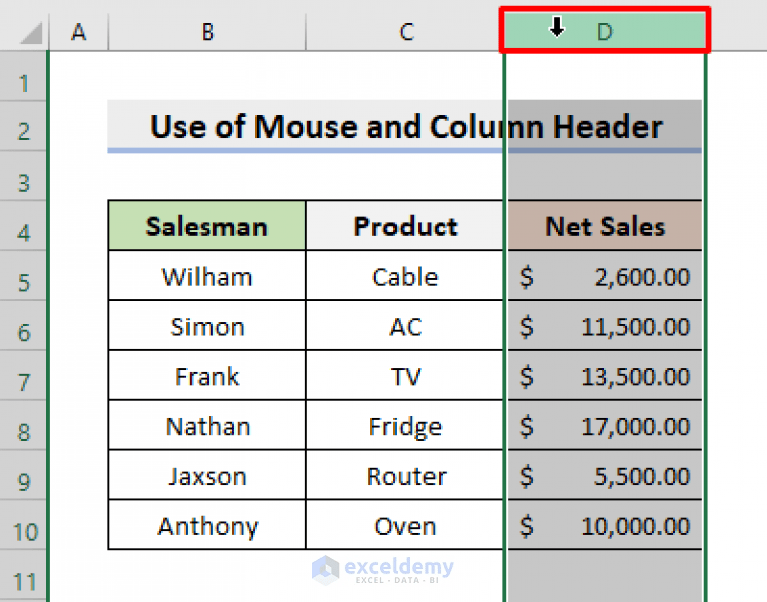Image resolution: width=767 pixels, height=602 pixels.
Task: Select the 'Oven' product cell
Action: tap(405, 525)
